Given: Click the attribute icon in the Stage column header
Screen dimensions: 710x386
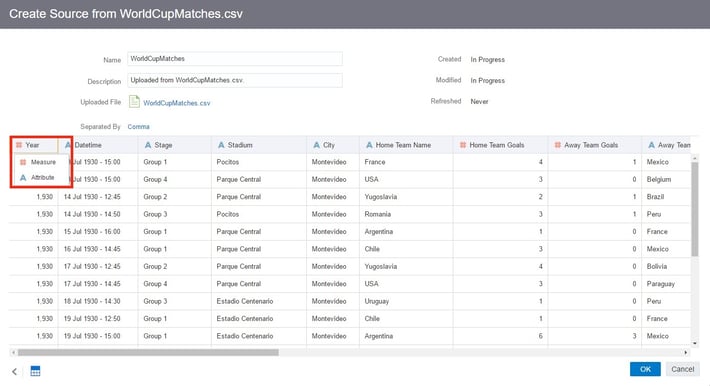Looking at the screenshot, I should point(148,145).
